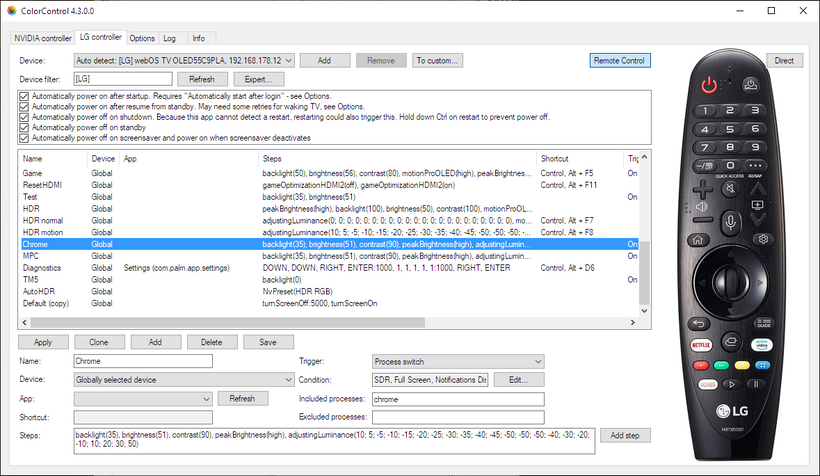Open the Device auto-detect dropdown at the top

pyautogui.click(x=288, y=60)
